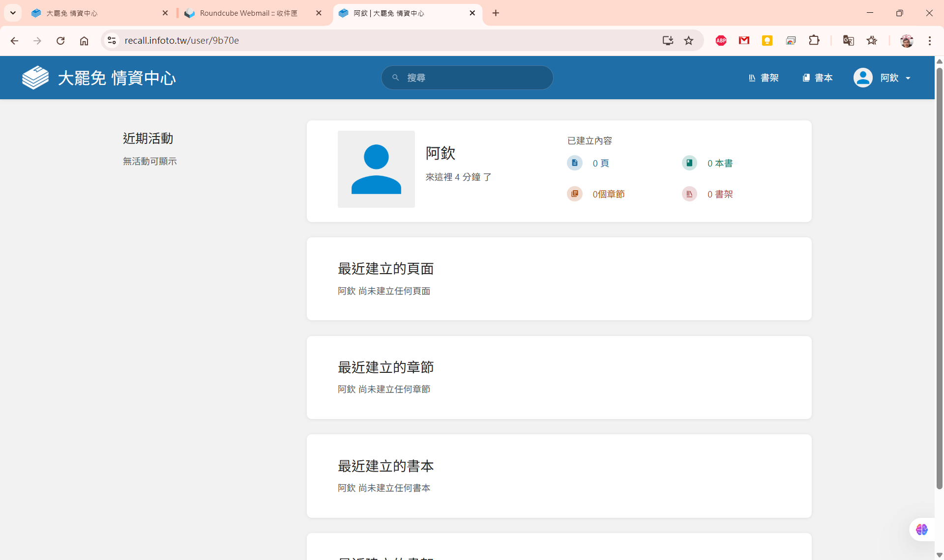
Task: Click the page vertical scrollbar thumb
Action: [x=939, y=278]
